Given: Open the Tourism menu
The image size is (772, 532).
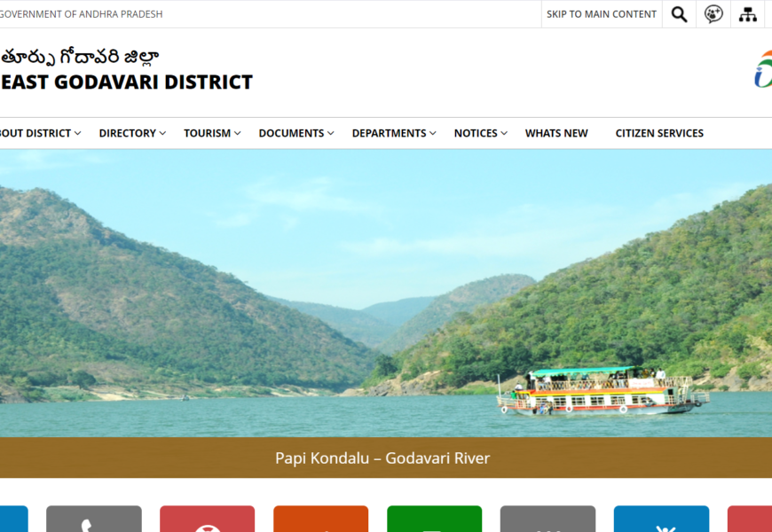Looking at the screenshot, I should 208,133.
